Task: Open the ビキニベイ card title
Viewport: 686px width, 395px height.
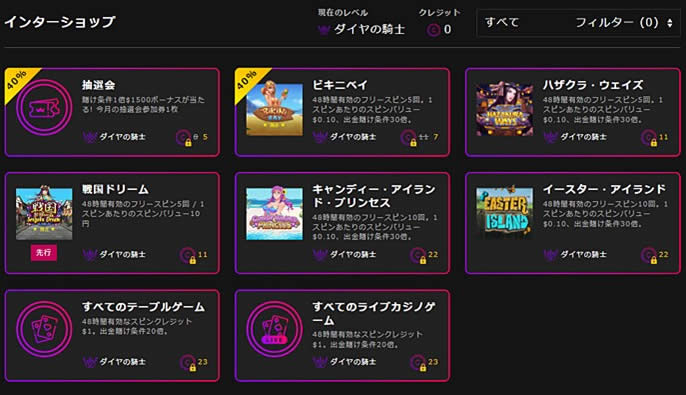Action: (340, 84)
